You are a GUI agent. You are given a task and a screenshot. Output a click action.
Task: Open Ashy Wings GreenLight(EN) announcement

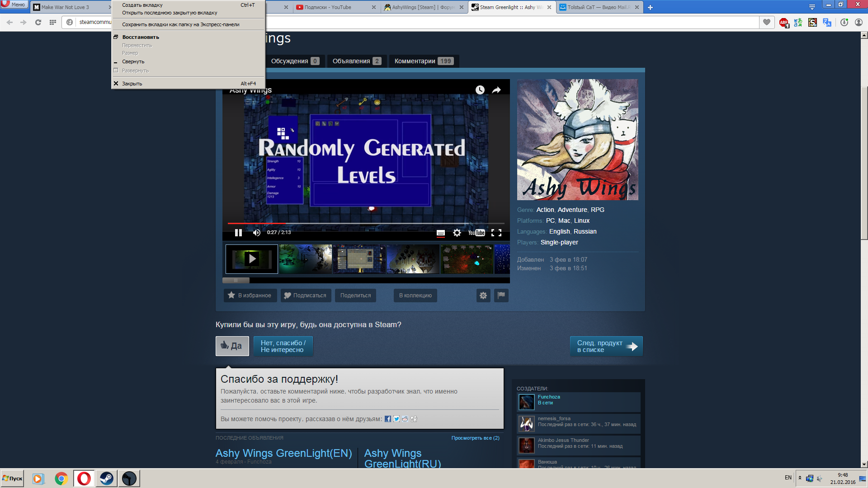(284, 453)
